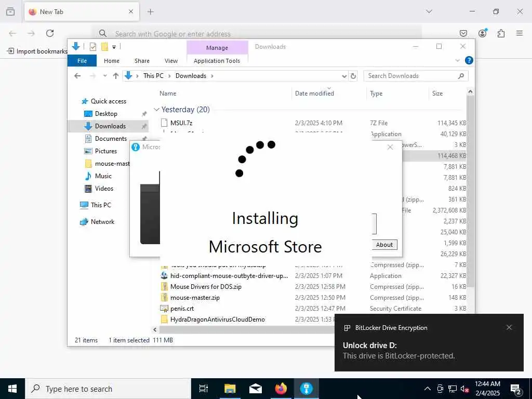This screenshot has width=532, height=399.
Task: Open Customize Quick Access Toolbar dropdown
Action: (114, 47)
